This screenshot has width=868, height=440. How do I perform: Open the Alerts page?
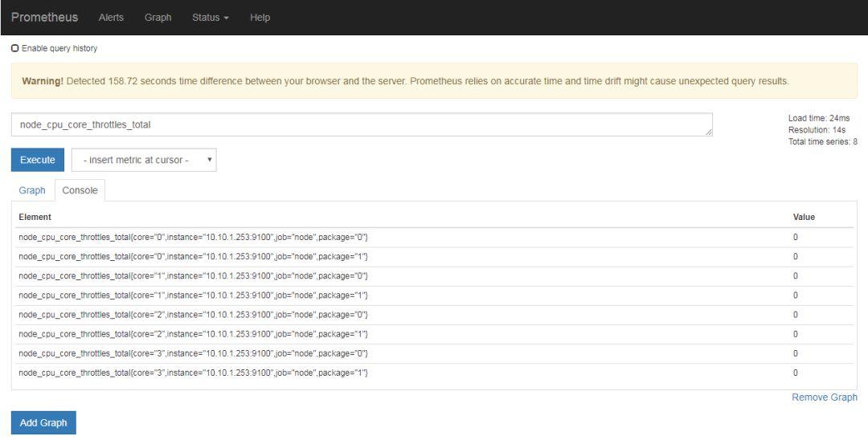tap(111, 18)
